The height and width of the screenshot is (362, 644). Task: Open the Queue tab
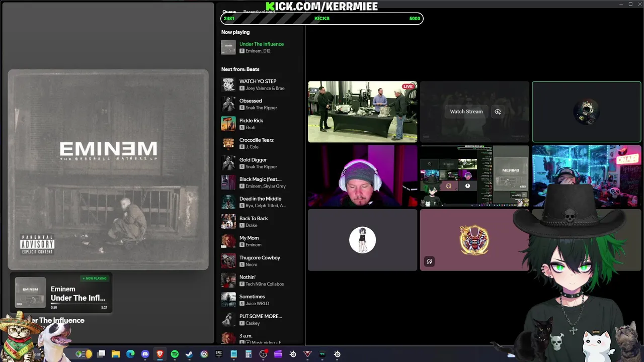(x=229, y=12)
